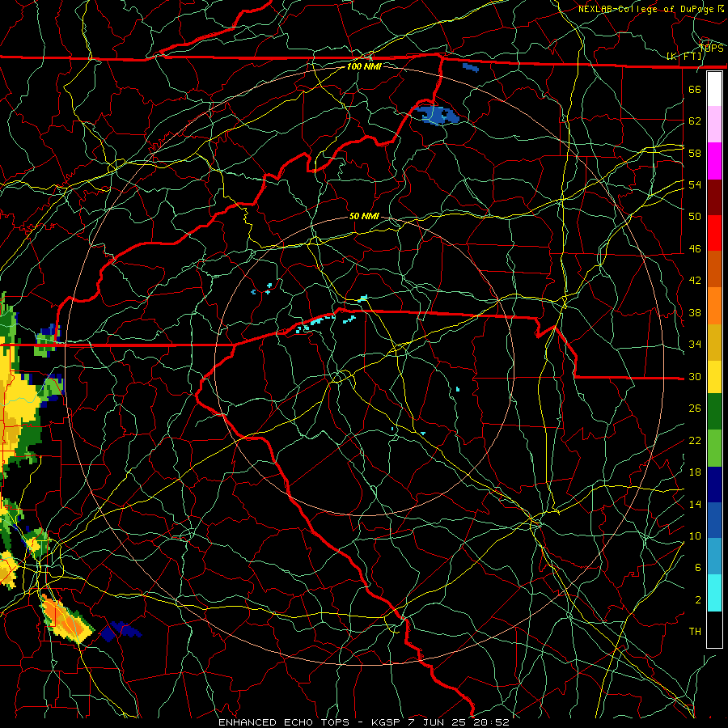
Task: Click the light blue legend color band
Action: [714, 557]
